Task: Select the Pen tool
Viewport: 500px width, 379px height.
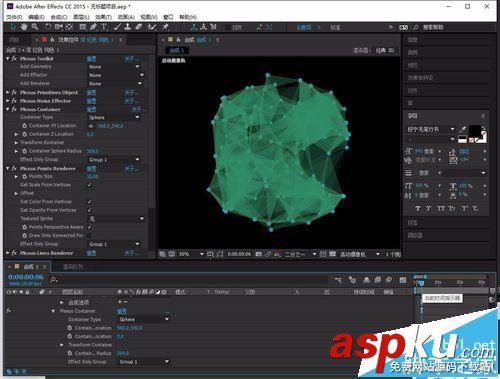Action: tap(93, 27)
